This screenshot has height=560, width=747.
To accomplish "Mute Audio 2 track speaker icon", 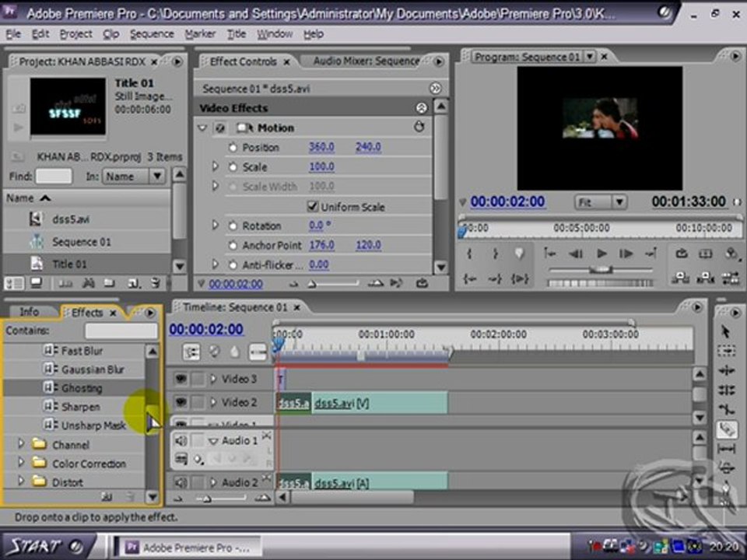I will coord(181,483).
